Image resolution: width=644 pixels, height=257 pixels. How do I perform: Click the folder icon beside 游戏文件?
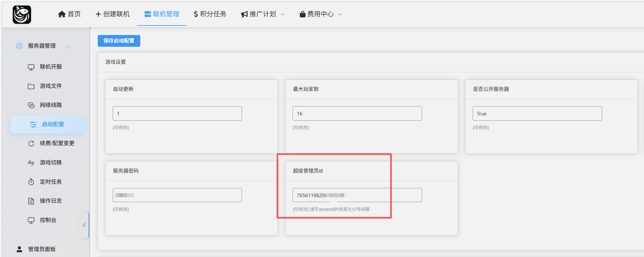pos(31,86)
